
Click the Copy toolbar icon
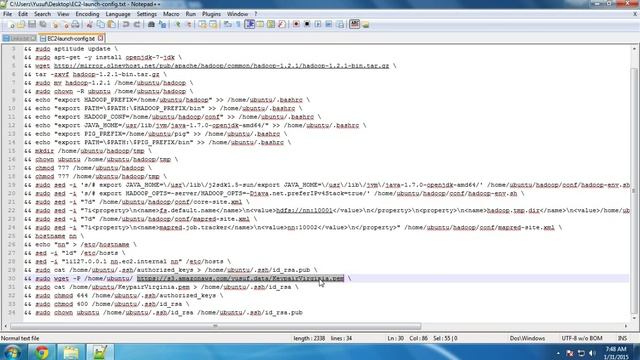click(x=100, y=24)
